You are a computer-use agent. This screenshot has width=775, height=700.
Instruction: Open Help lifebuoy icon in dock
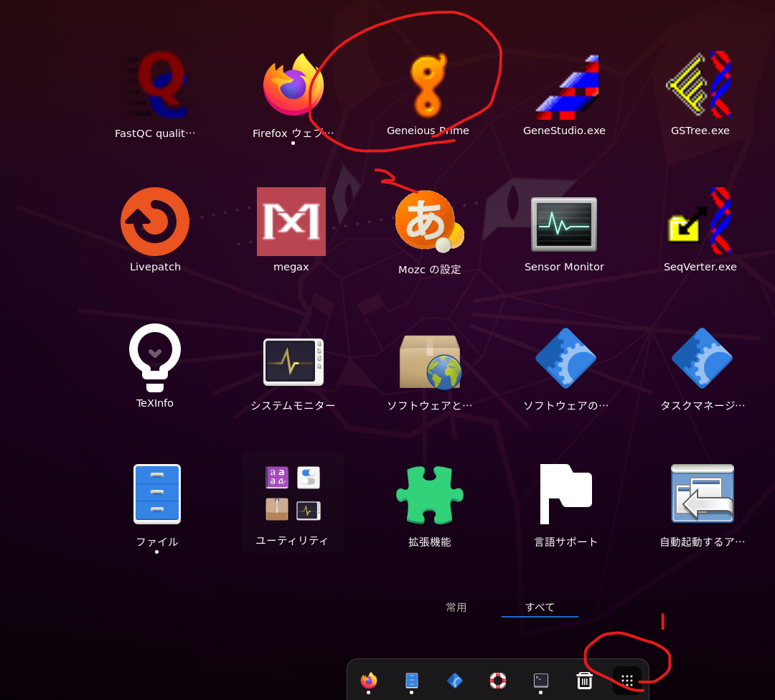(x=498, y=680)
